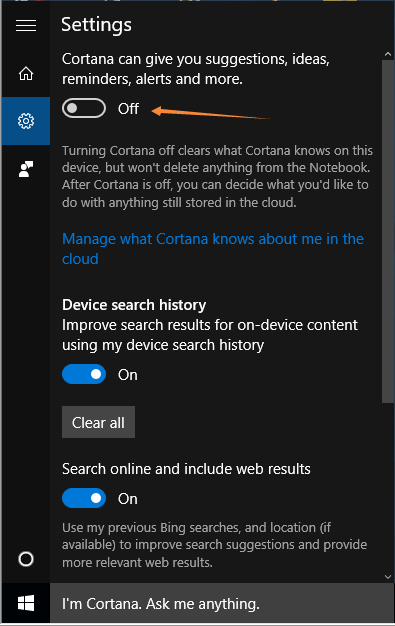395x626 pixels.
Task: Click the 'Turning Cortana off clears' description
Action: [217, 176]
